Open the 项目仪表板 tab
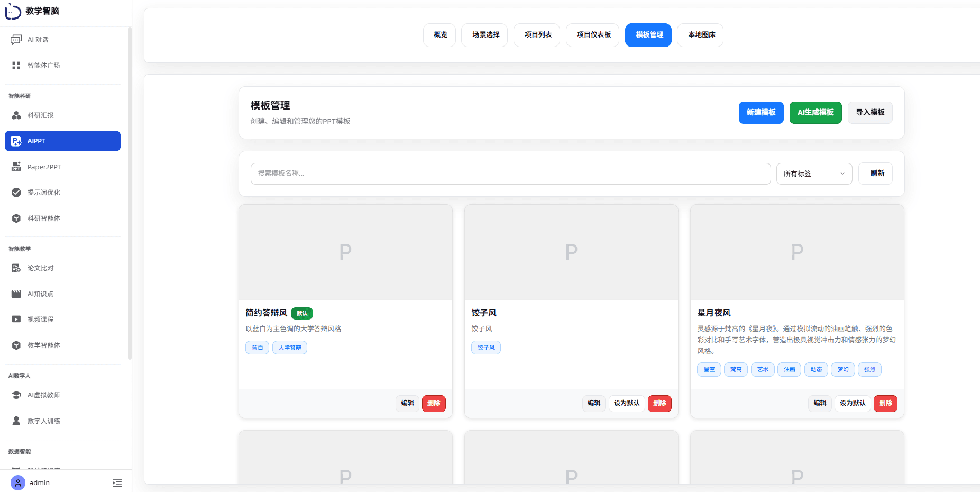This screenshot has width=980, height=492. click(593, 35)
